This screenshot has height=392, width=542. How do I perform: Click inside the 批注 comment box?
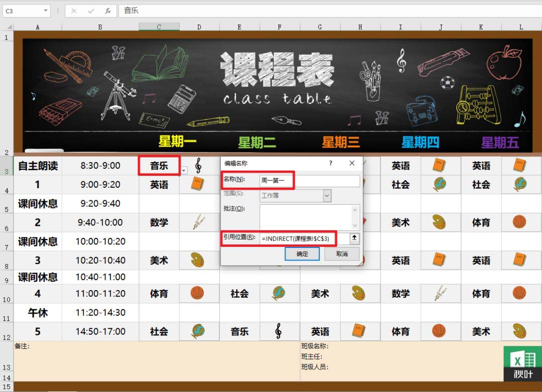pyautogui.click(x=306, y=217)
